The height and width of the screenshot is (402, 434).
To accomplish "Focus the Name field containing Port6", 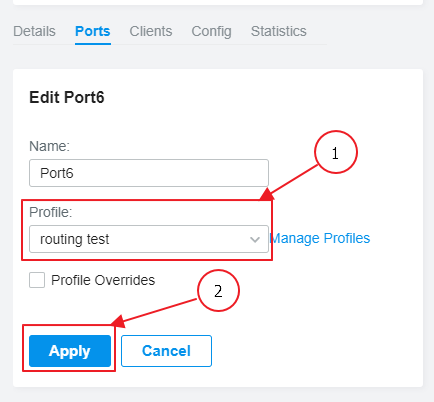I will (149, 173).
